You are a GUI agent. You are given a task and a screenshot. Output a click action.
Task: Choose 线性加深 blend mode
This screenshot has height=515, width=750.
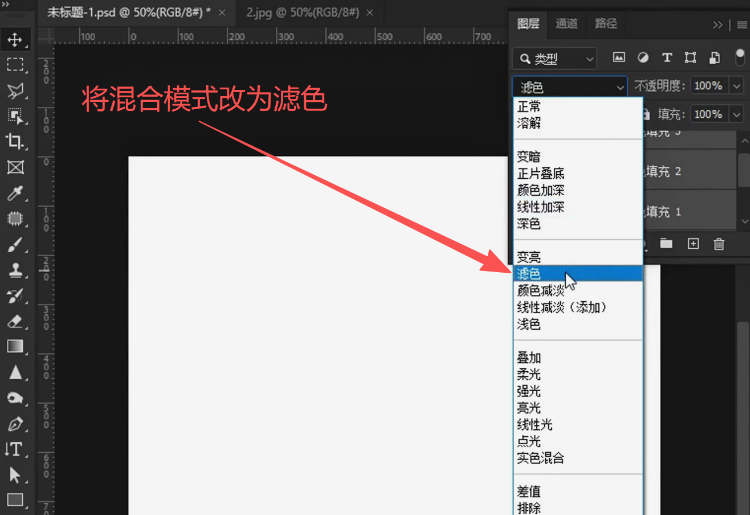click(x=578, y=207)
